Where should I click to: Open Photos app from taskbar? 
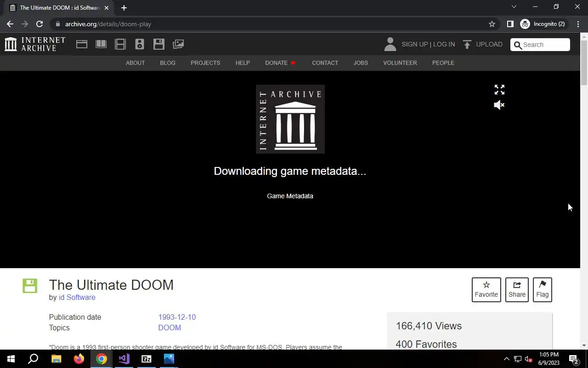pyautogui.click(x=169, y=359)
